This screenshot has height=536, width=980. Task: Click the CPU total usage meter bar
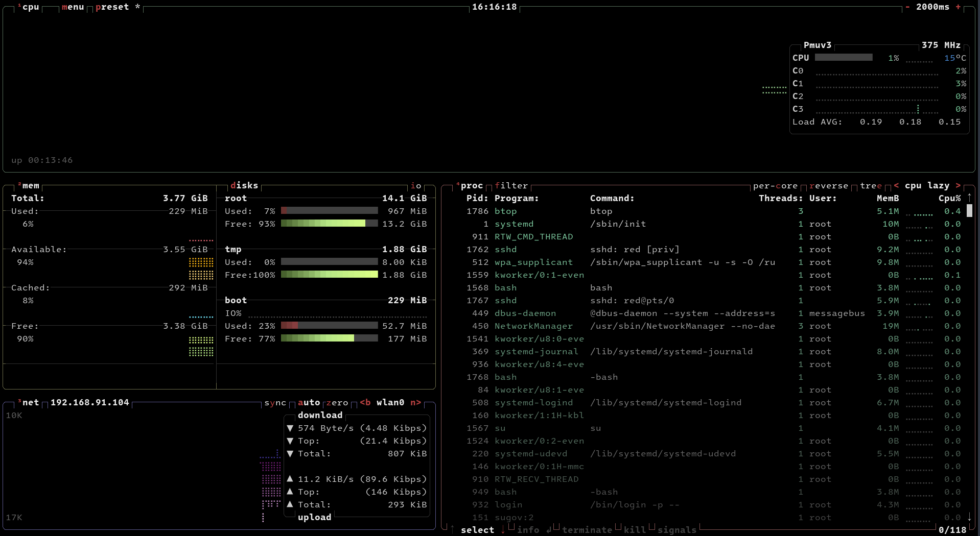pos(844,57)
